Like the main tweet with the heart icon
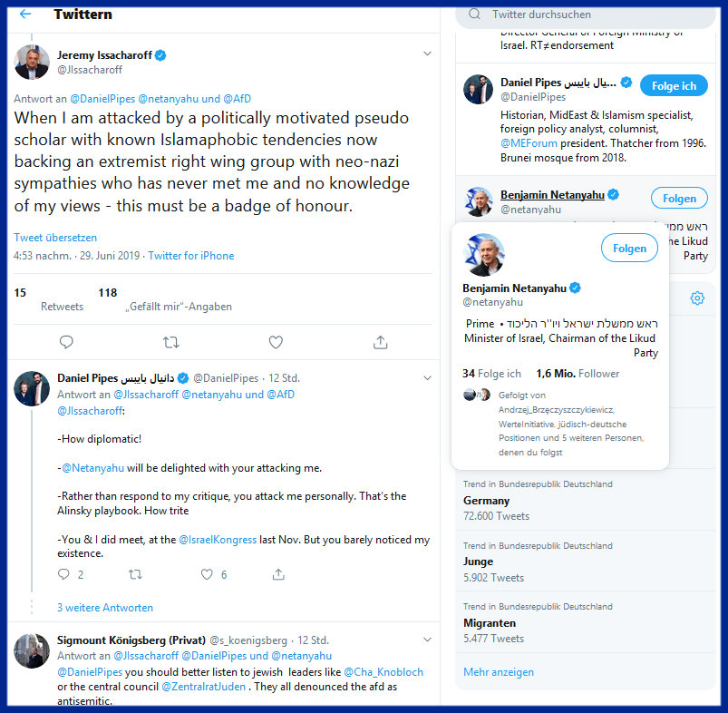Screen dimensions: 728x713 [x=276, y=342]
